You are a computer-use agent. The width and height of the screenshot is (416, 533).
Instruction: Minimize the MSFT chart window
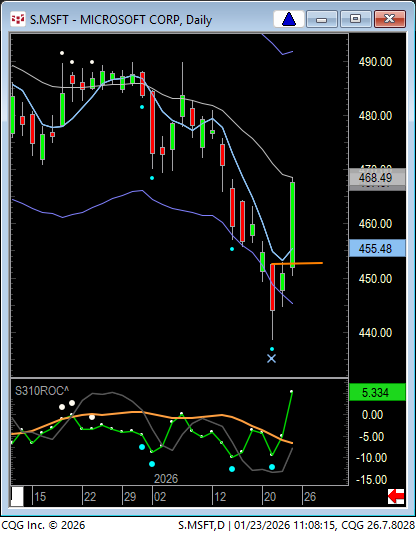(x=322, y=19)
